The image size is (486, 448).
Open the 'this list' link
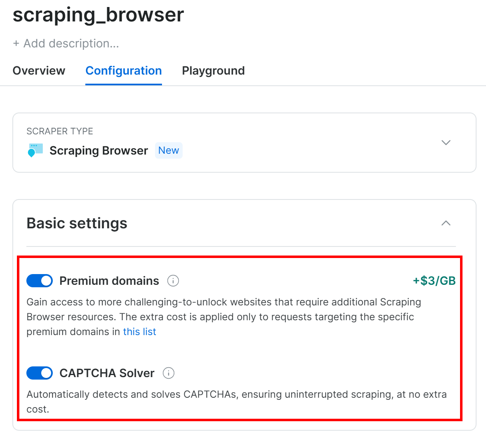pos(139,331)
